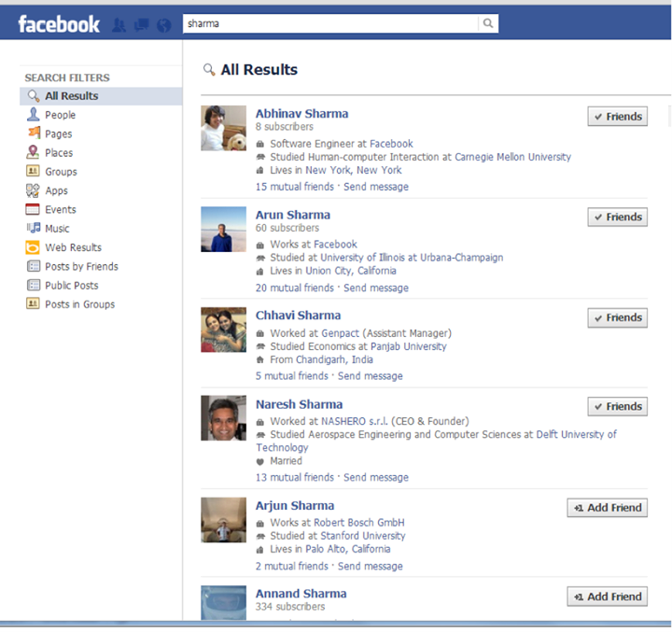Open Stanford University link
The width and height of the screenshot is (672, 632).
point(362,536)
